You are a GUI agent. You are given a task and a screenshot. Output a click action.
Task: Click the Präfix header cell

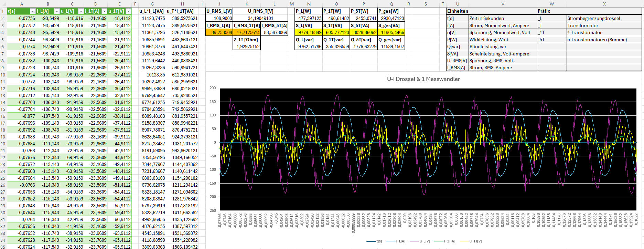click(x=551, y=11)
